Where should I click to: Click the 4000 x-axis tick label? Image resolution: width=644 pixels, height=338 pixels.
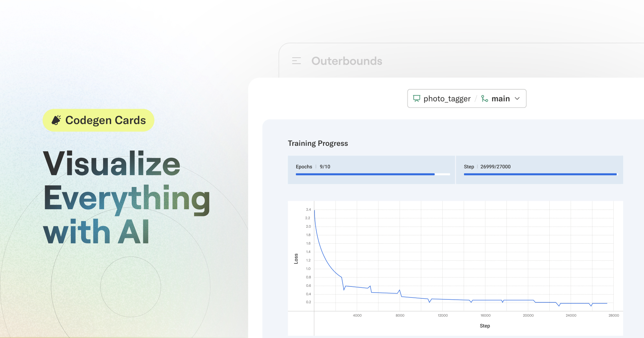(x=357, y=315)
